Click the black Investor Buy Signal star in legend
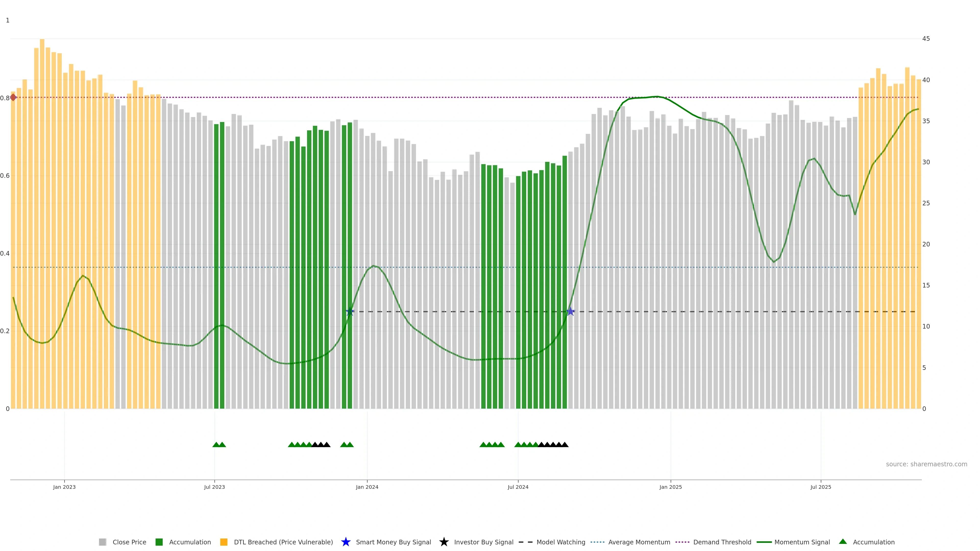Viewport: 980px width, 551px height. [x=444, y=542]
